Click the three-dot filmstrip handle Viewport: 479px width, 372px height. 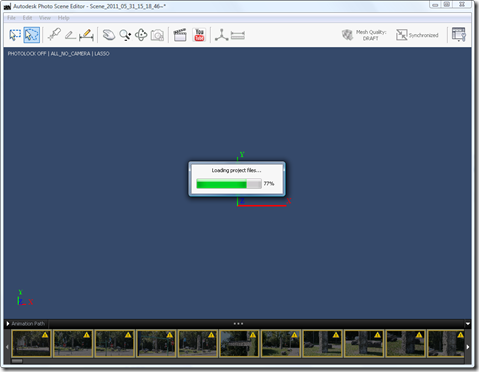[238, 323]
